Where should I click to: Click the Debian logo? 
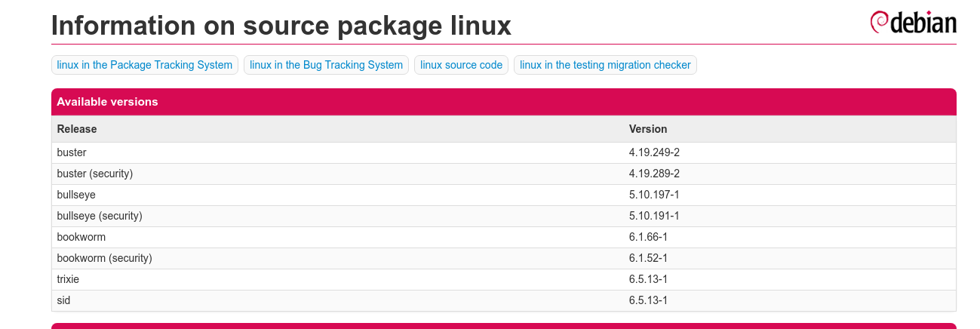[x=913, y=23]
